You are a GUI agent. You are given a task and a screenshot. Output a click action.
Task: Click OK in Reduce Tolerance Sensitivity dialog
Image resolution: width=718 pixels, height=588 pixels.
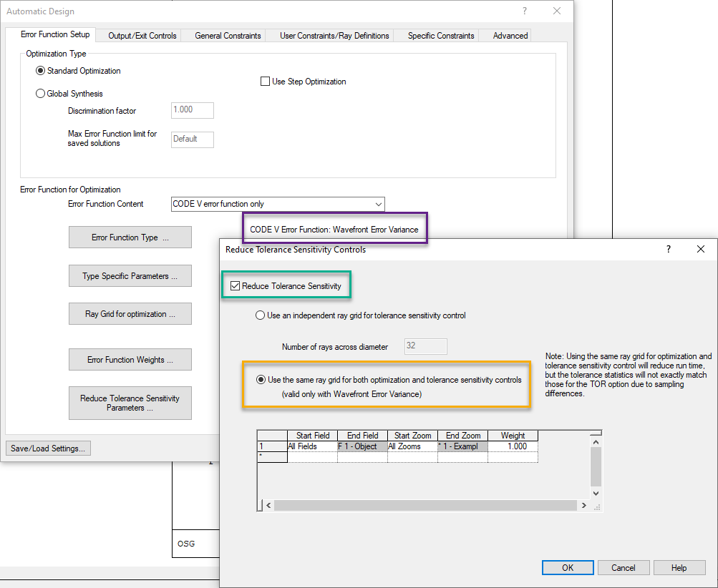point(568,567)
